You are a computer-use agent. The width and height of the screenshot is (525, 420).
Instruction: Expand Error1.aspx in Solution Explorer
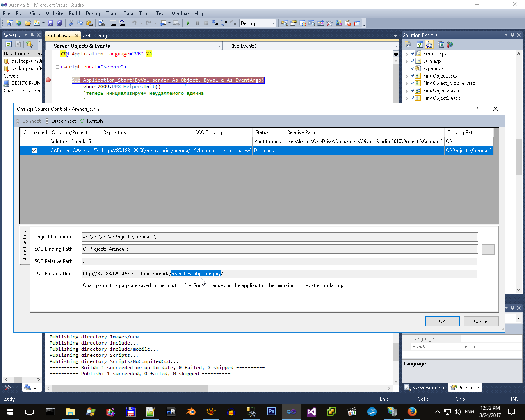point(406,54)
